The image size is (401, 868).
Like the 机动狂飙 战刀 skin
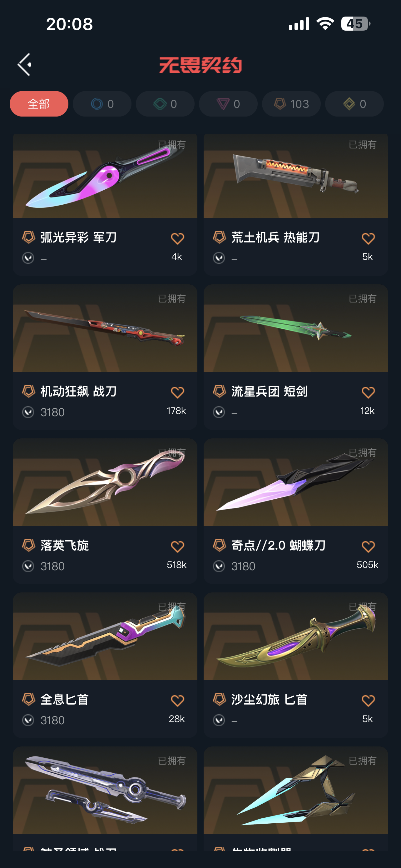[177, 392]
